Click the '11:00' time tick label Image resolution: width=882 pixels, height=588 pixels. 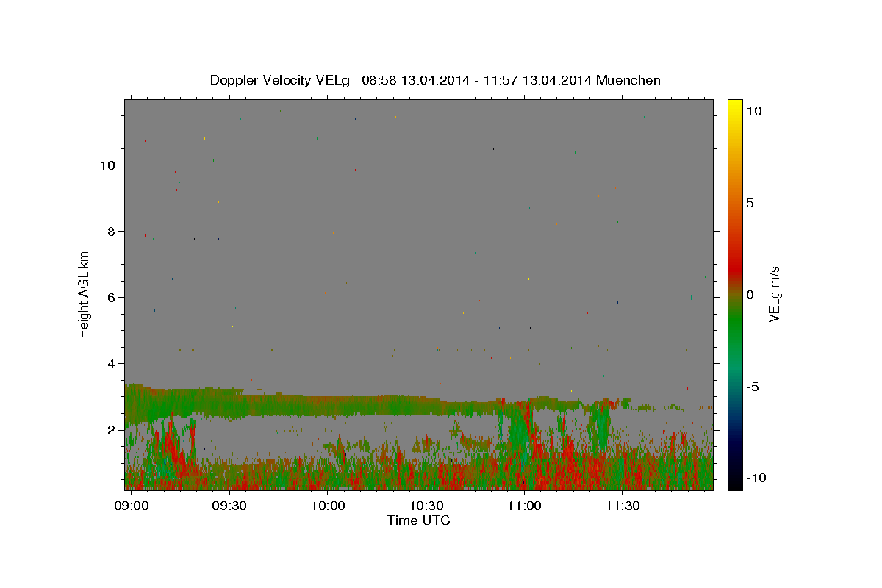pyautogui.click(x=524, y=506)
